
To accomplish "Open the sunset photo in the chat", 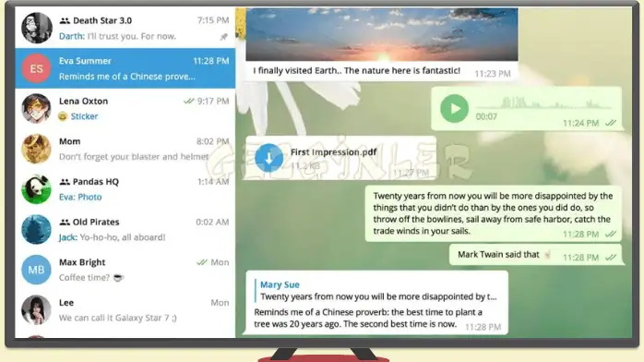I will 382,34.
